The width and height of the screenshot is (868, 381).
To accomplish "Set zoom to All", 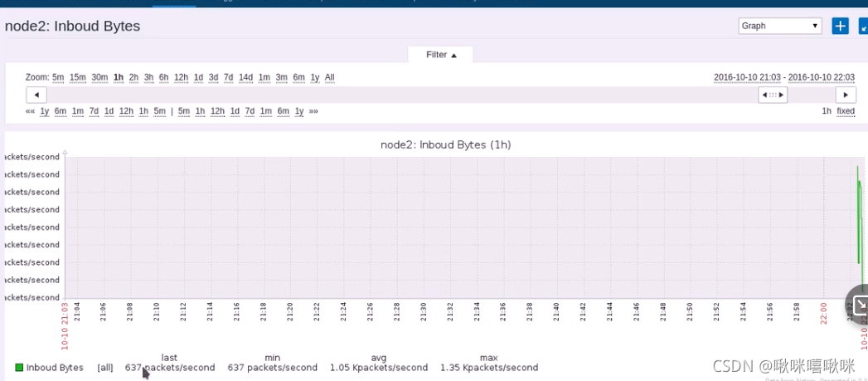I will [329, 77].
